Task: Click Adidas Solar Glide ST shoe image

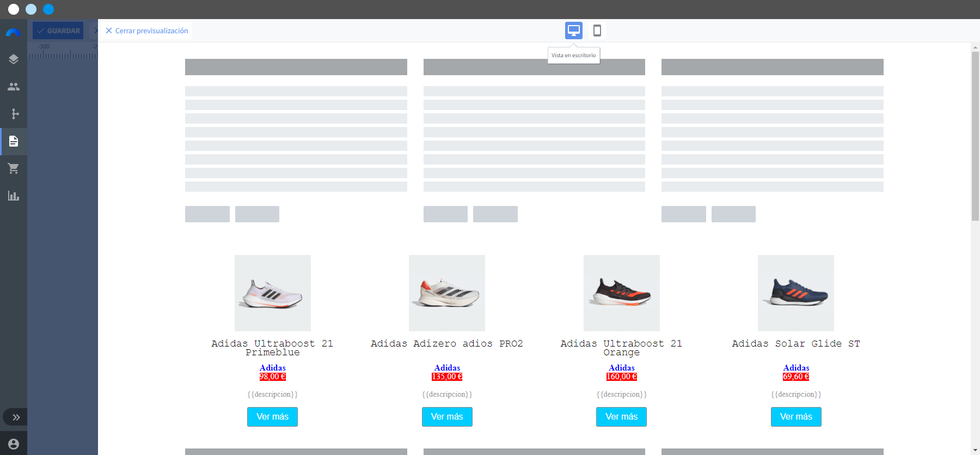Action: click(x=796, y=293)
